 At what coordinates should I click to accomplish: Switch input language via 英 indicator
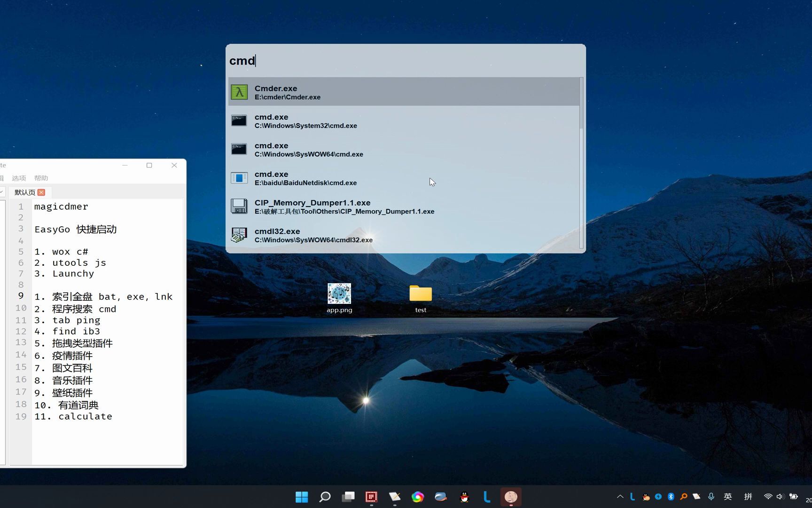(x=728, y=497)
